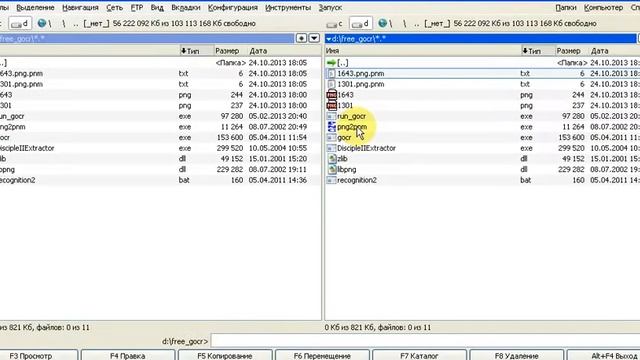Open the Запуск menu
Image resolution: width=640 pixels, height=360 pixels.
(330, 7)
